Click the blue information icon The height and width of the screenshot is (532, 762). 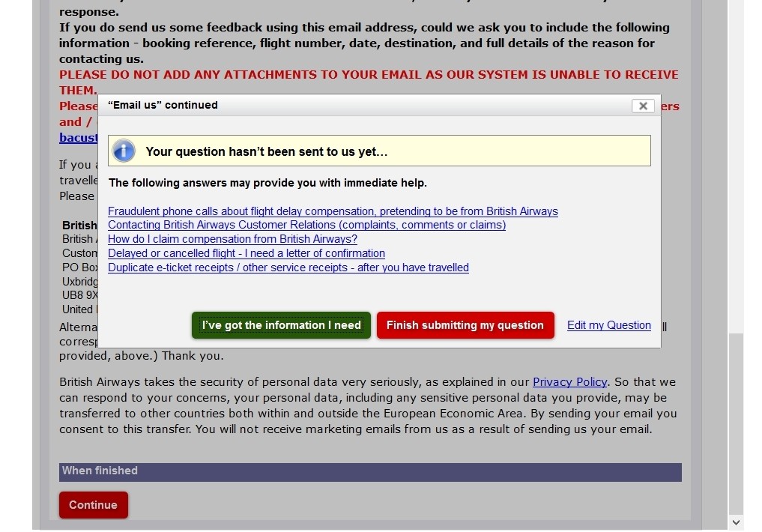point(124,151)
